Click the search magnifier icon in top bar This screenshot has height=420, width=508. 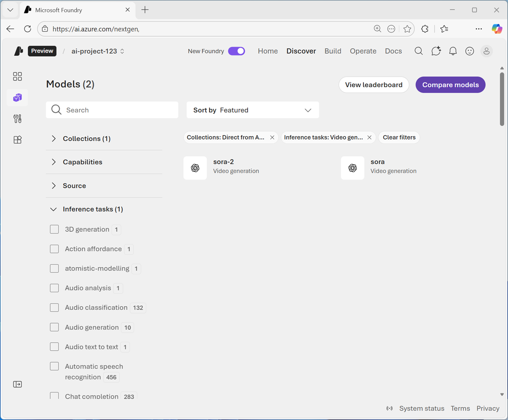419,51
